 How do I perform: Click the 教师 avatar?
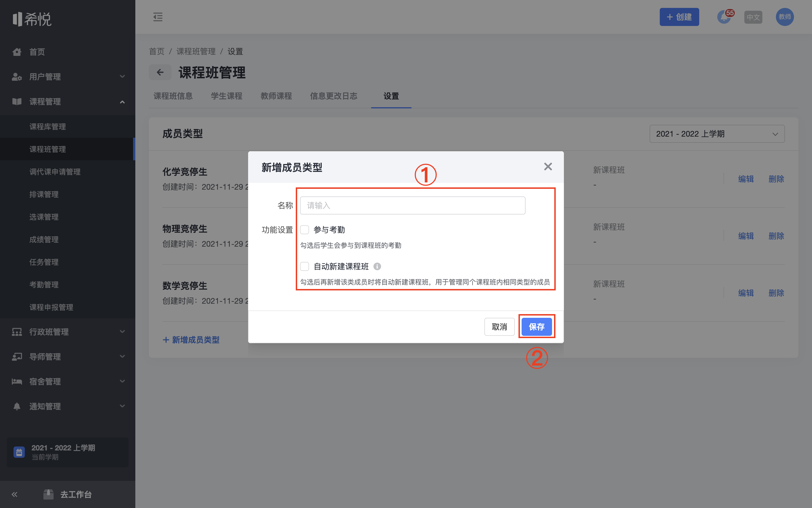click(784, 17)
